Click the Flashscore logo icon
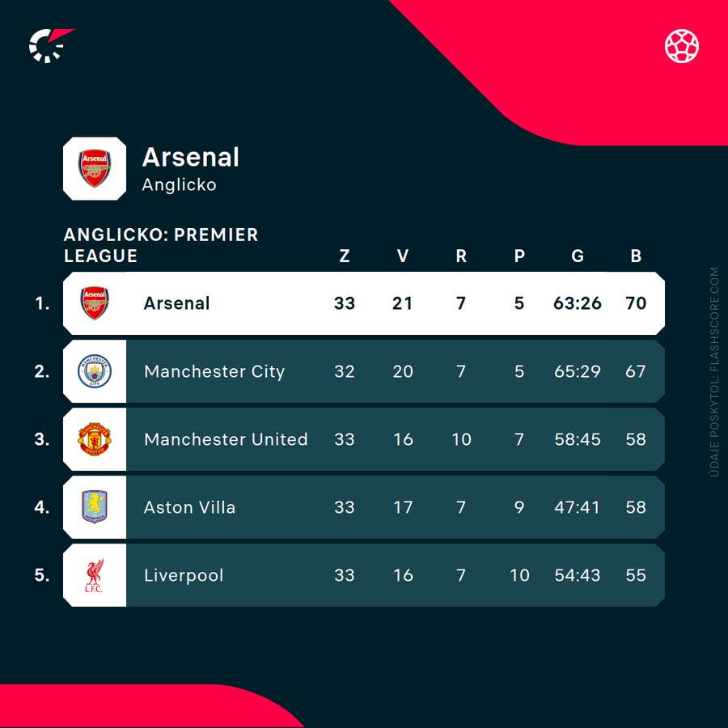 pyautogui.click(x=50, y=45)
